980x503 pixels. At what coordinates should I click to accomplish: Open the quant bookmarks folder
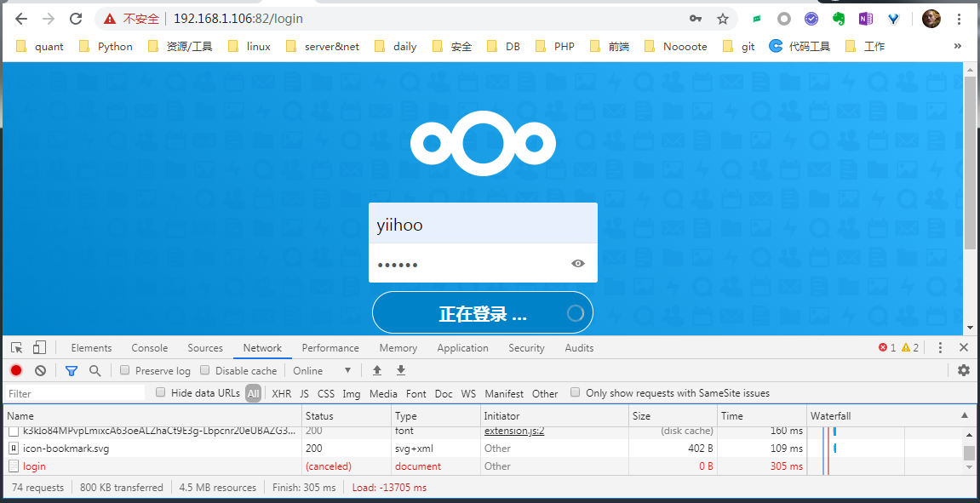tap(41, 46)
